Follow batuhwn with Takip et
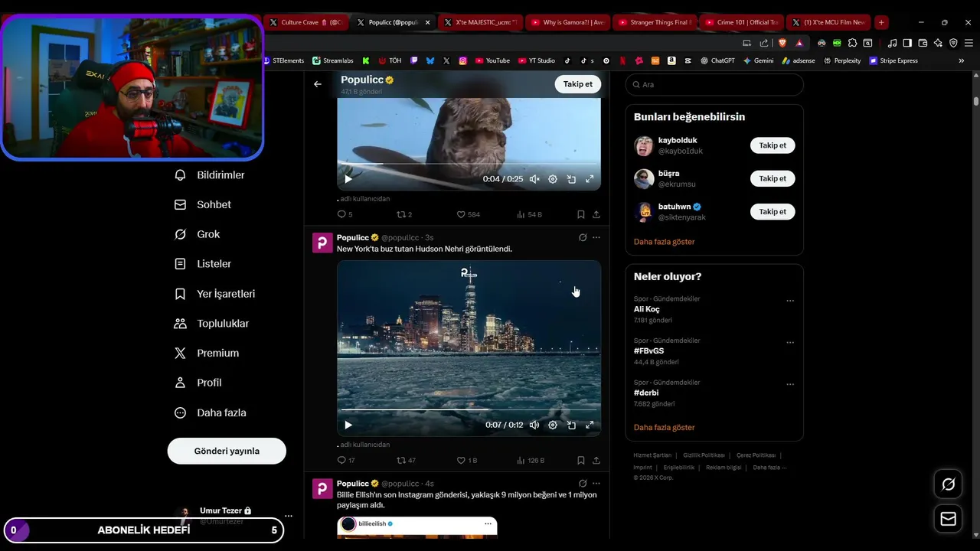 click(x=773, y=211)
